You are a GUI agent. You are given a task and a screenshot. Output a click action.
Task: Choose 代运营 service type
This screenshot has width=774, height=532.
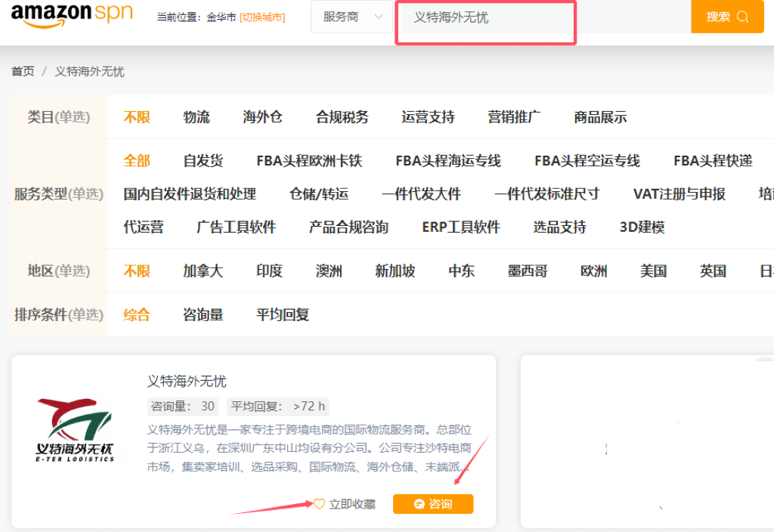(x=143, y=227)
